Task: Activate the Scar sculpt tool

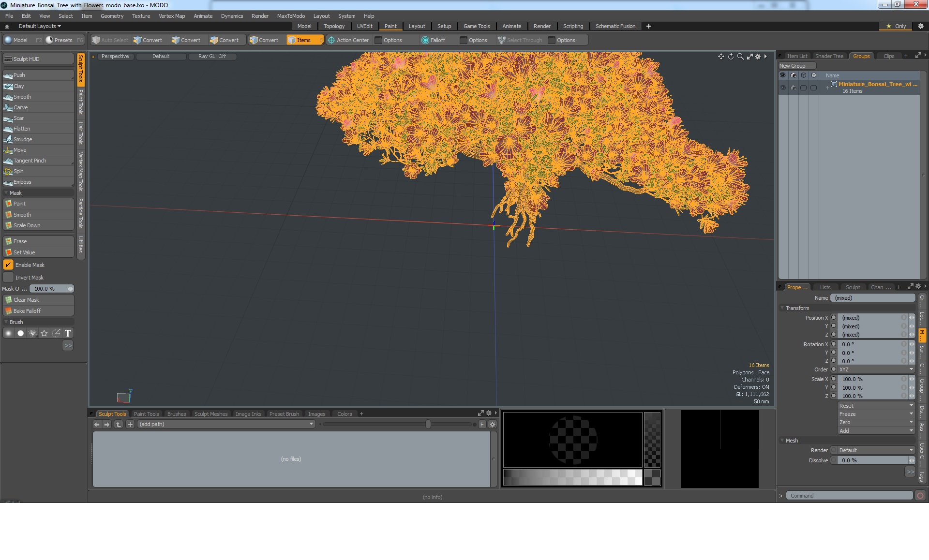Action: pyautogui.click(x=38, y=118)
